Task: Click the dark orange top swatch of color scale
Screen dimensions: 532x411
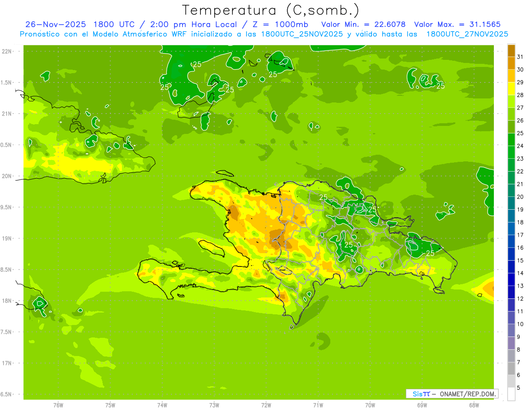Action: pyautogui.click(x=511, y=51)
